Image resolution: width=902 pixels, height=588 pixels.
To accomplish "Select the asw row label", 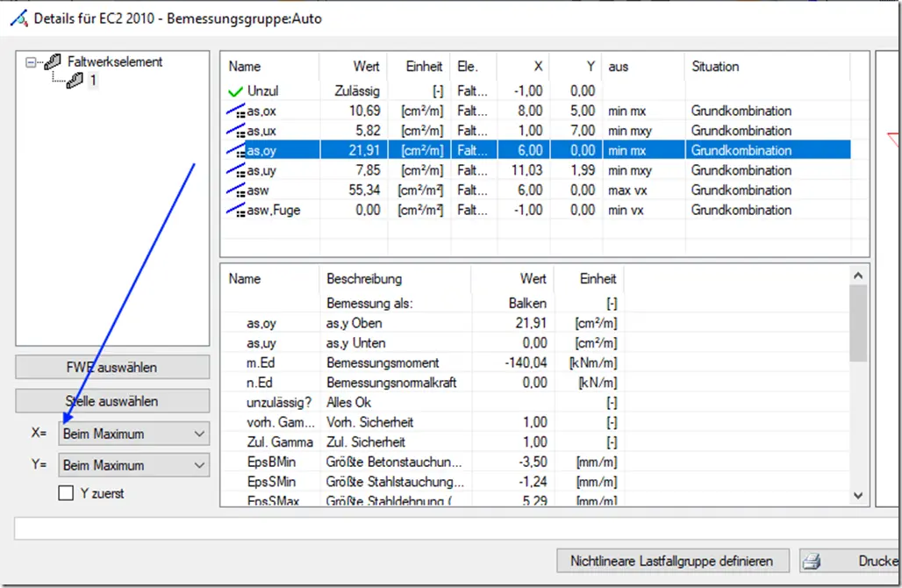I will pos(258,190).
